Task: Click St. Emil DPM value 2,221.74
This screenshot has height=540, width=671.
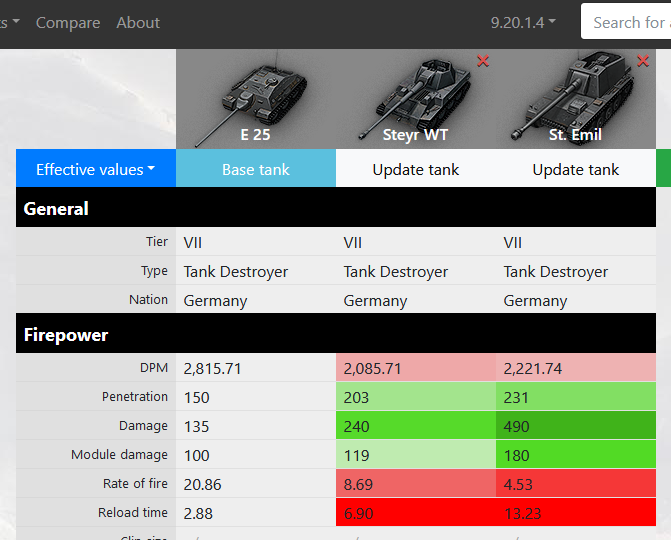Action: [x=532, y=368]
